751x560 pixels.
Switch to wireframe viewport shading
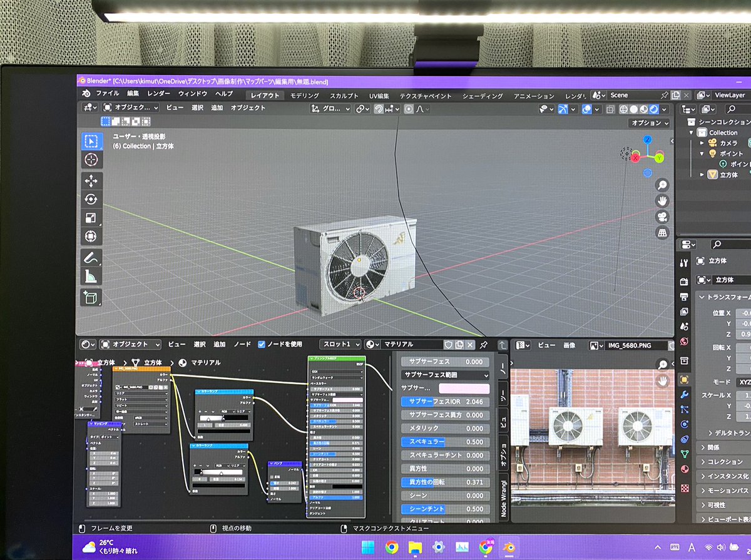[624, 109]
